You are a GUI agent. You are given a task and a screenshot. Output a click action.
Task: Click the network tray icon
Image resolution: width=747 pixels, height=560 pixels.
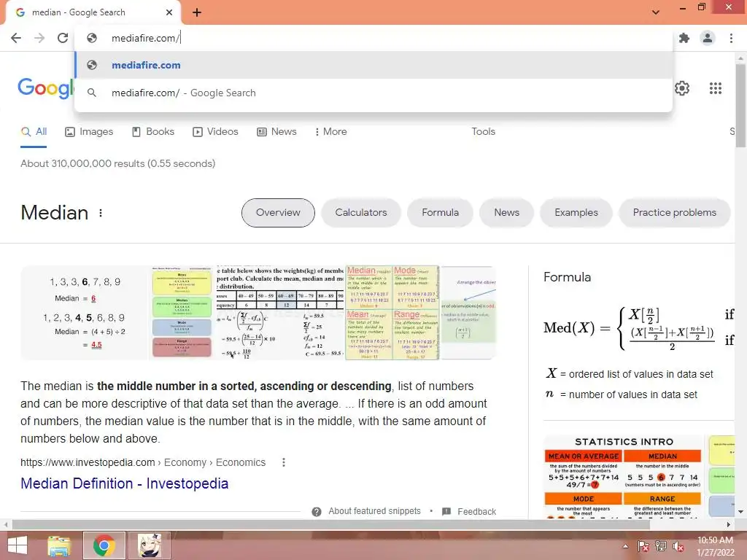click(660, 546)
